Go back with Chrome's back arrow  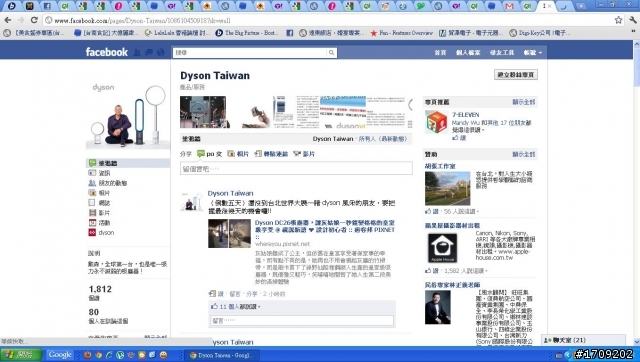point(8,20)
